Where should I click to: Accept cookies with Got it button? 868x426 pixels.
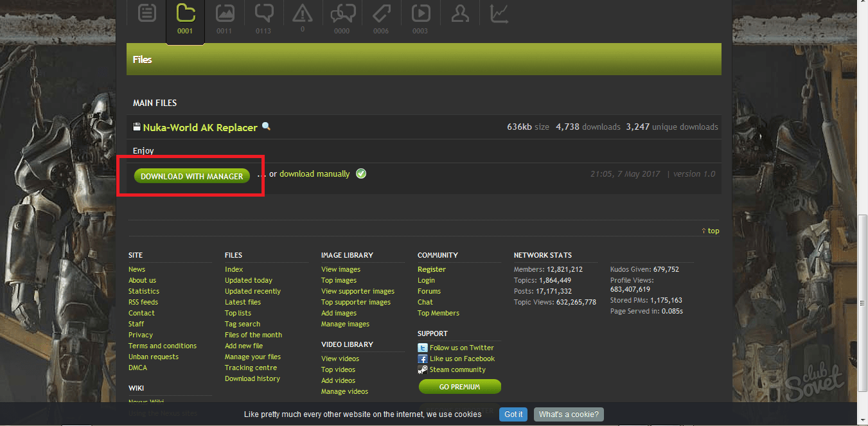513,414
